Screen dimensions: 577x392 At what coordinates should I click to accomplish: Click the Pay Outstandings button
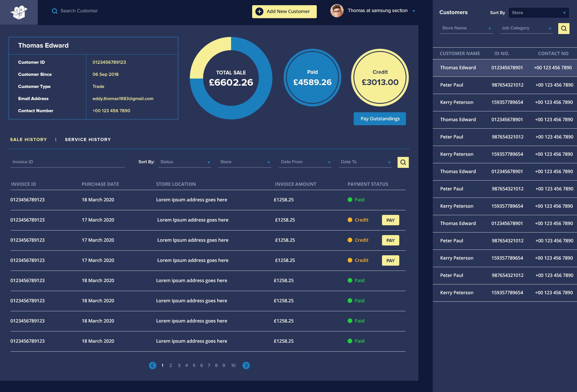(380, 119)
